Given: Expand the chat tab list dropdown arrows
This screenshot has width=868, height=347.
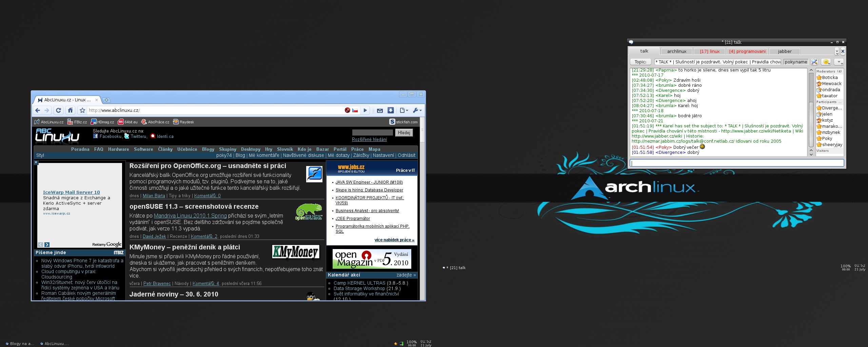Looking at the screenshot, I should pyautogui.click(x=837, y=52).
